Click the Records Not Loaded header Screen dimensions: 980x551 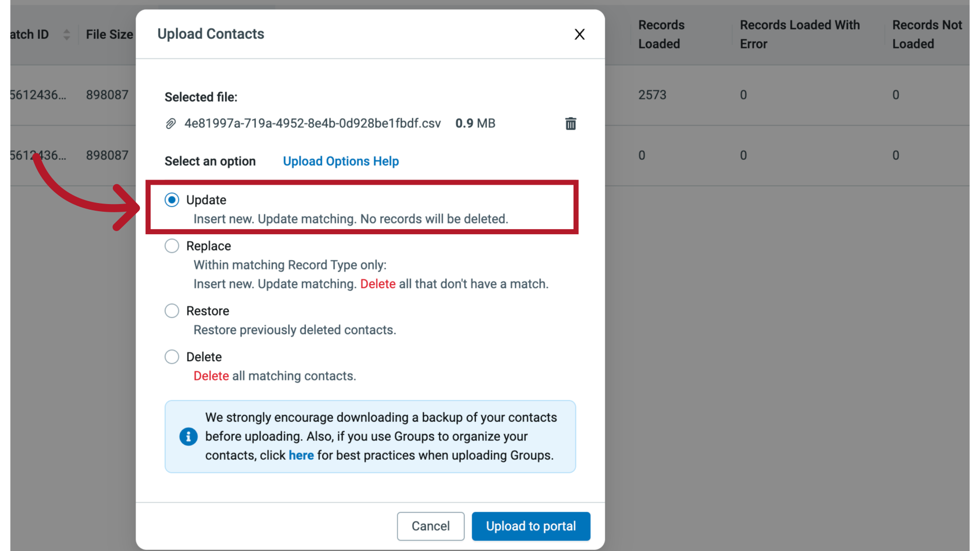pyautogui.click(x=927, y=34)
